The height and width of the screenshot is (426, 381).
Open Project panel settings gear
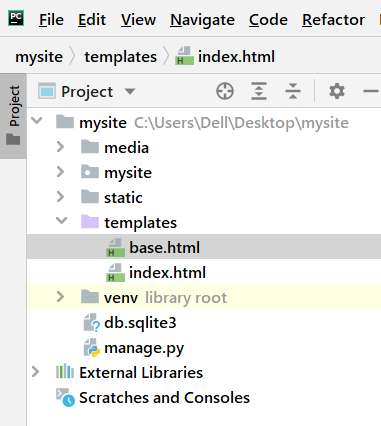tap(337, 91)
